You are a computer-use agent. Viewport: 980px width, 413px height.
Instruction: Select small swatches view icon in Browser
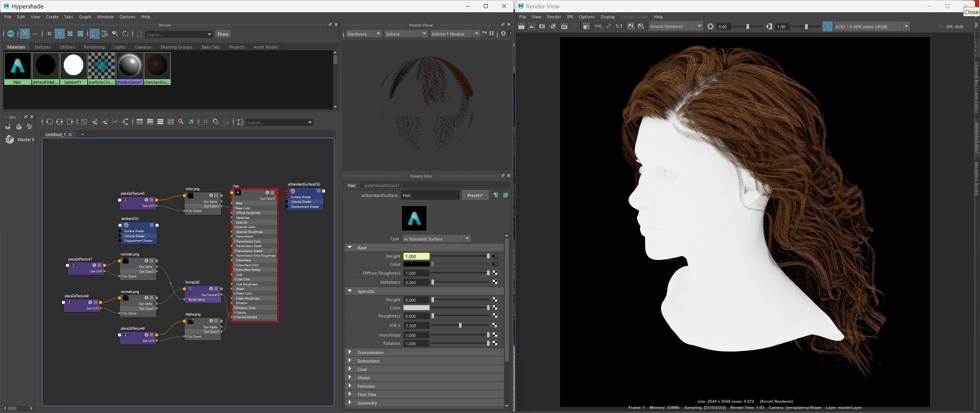click(49, 34)
